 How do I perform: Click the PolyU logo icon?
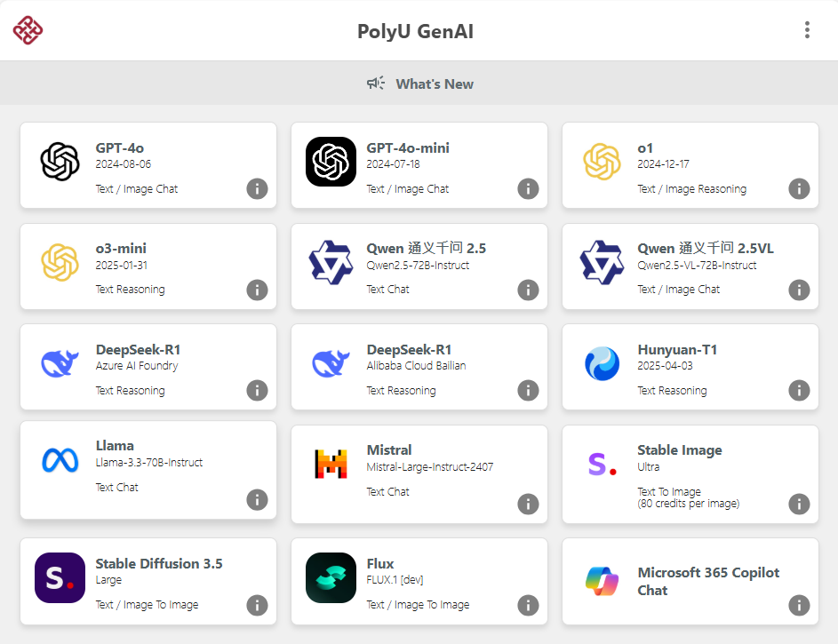coord(28,30)
